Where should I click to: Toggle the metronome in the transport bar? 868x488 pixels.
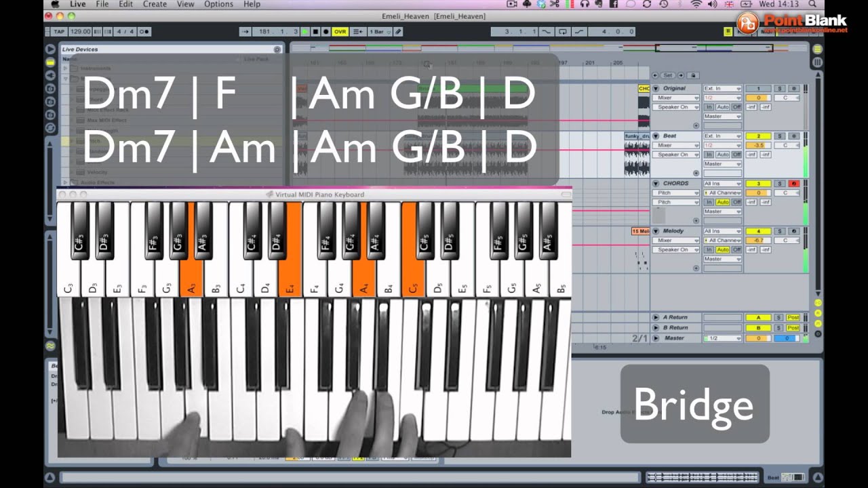144,31
